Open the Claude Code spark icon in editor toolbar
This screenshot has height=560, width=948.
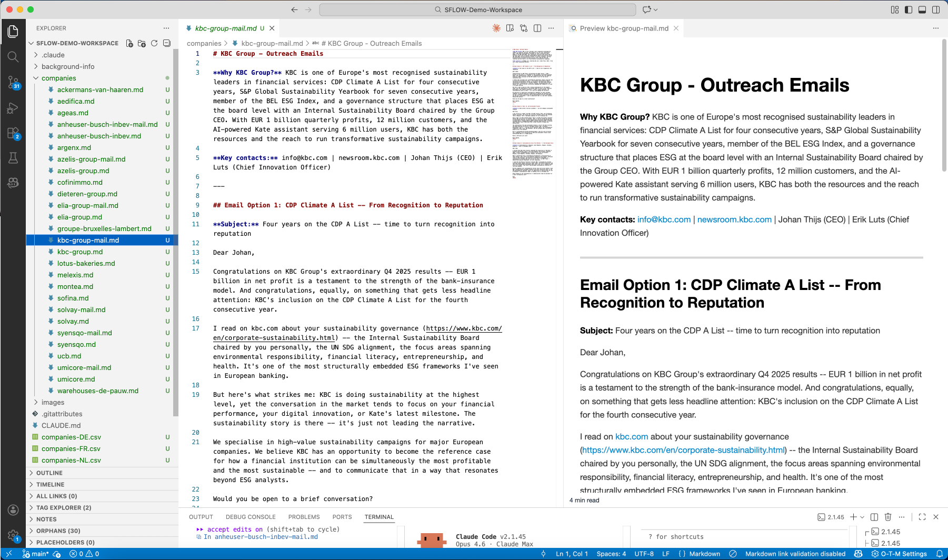[496, 28]
